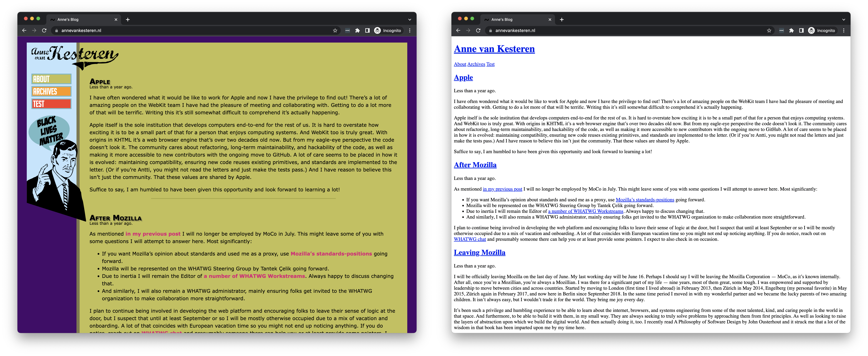Screen dimensions: 868x356
Task: Open orange ARCHIVES sidebar button
Action: [51, 91]
